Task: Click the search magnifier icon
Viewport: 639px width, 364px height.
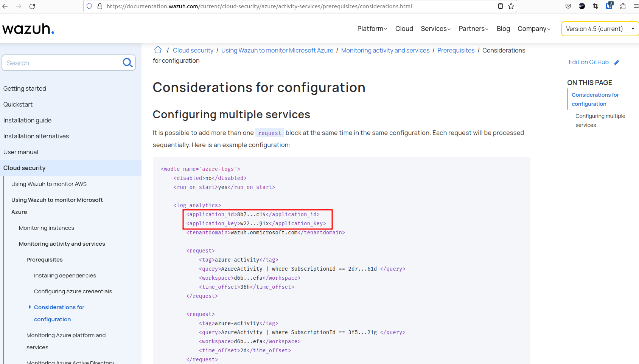Action: coord(128,63)
